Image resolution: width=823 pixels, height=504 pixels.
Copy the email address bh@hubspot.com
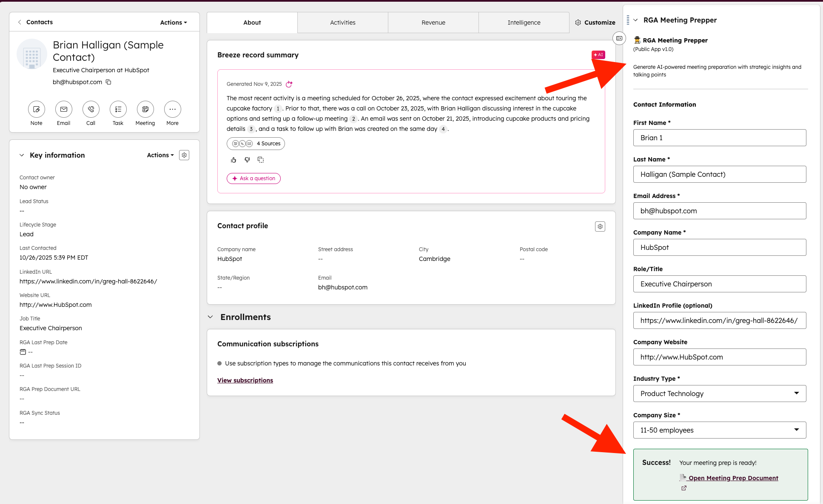tap(108, 82)
